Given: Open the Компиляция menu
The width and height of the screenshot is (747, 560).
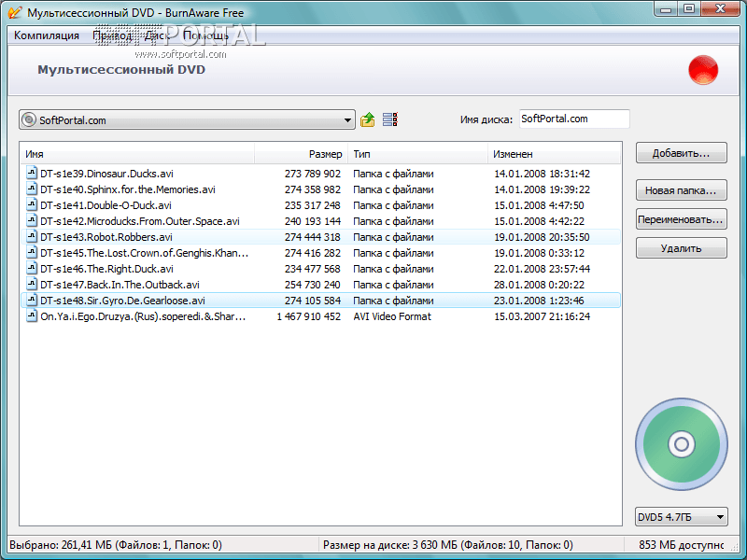Looking at the screenshot, I should 46,35.
